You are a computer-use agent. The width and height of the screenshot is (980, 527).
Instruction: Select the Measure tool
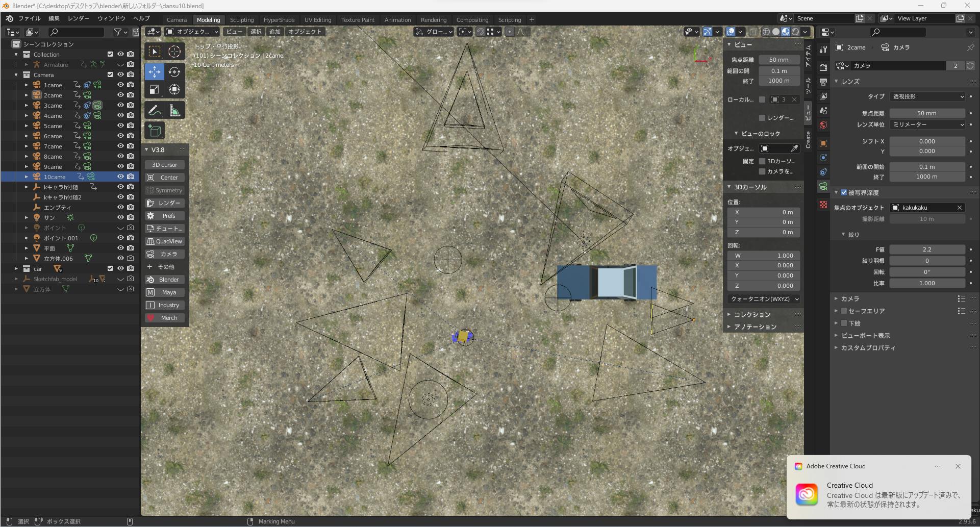coord(174,110)
